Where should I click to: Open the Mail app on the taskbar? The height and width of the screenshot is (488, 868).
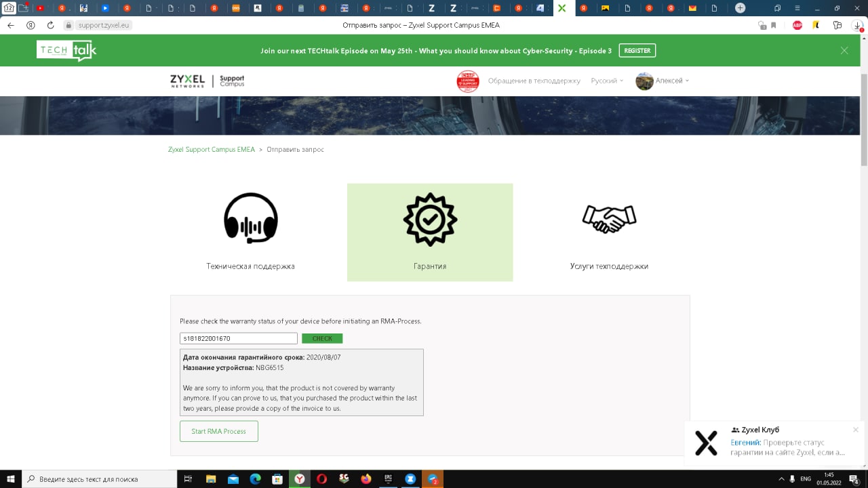point(233,479)
